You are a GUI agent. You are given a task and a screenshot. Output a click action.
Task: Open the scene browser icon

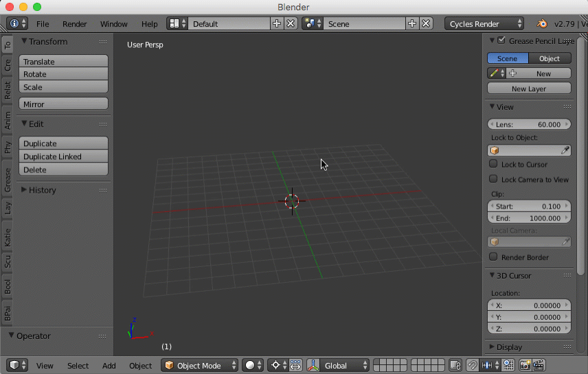point(313,23)
